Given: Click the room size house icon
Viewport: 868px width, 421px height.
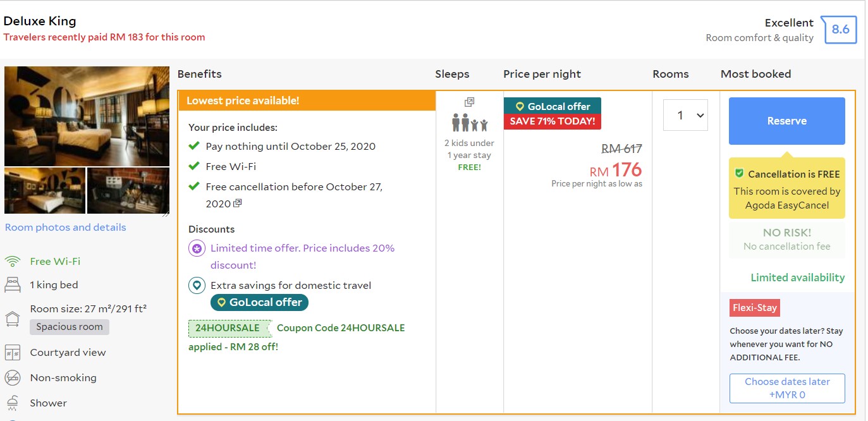Looking at the screenshot, I should pos(13,318).
